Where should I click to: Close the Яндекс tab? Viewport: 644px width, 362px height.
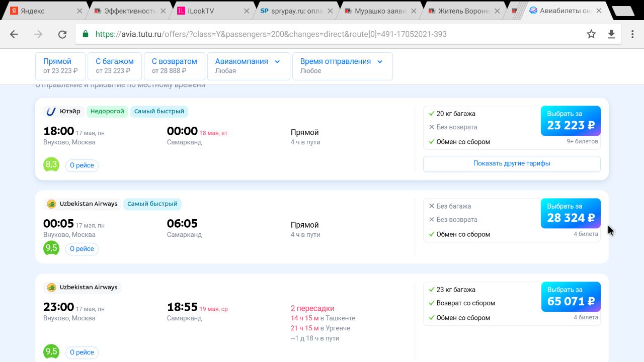tap(79, 11)
